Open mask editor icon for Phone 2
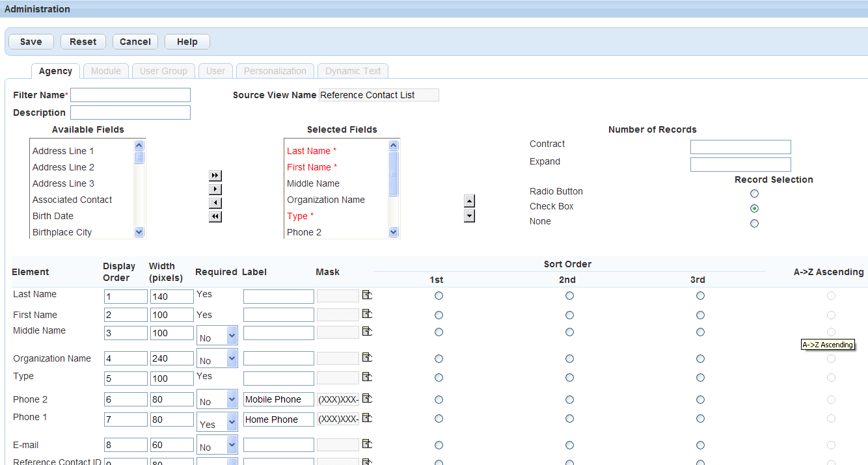 (367, 399)
